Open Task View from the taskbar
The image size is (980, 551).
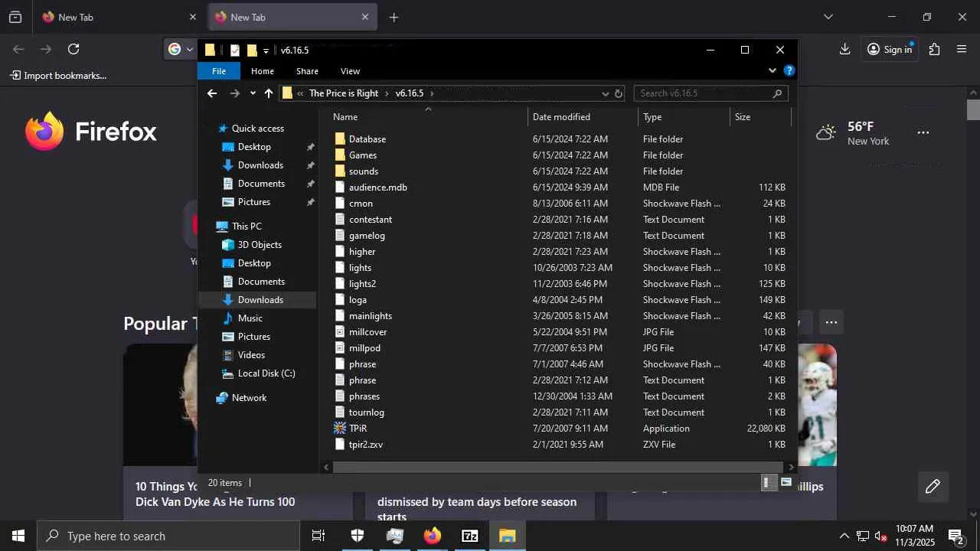[x=318, y=536]
